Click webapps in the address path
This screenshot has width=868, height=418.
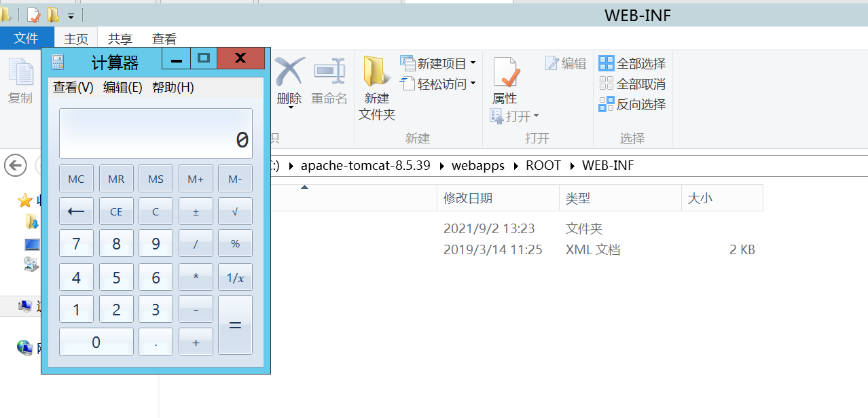point(478,166)
